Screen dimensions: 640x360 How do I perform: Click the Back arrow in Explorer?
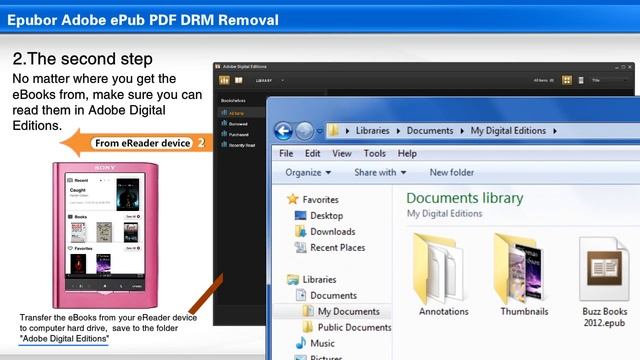click(x=283, y=131)
